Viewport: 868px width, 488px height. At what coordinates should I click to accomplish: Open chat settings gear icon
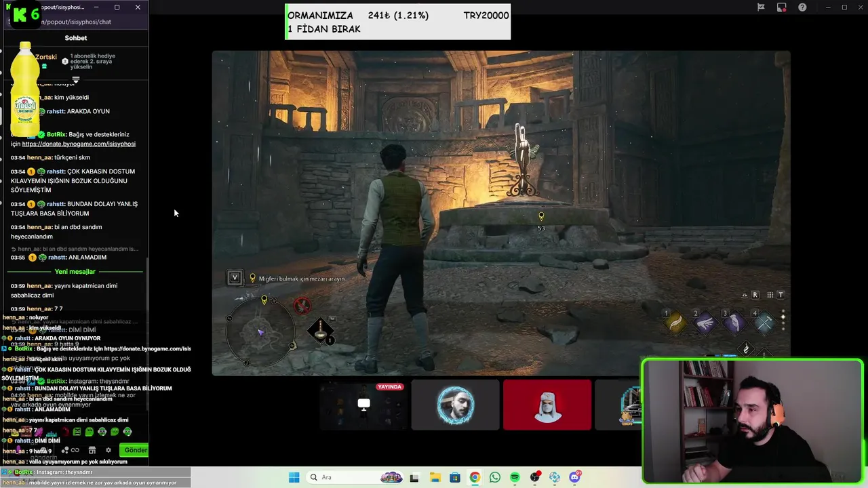(108, 450)
